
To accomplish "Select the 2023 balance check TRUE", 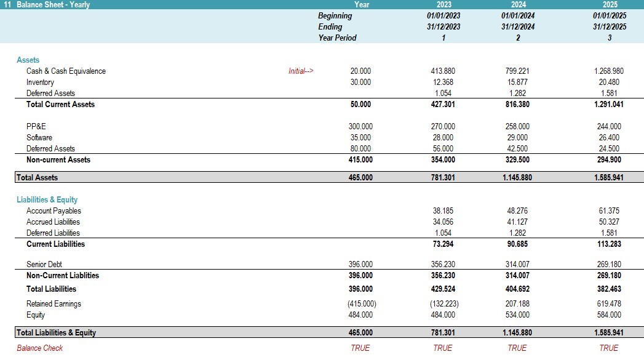I will coord(443,348).
